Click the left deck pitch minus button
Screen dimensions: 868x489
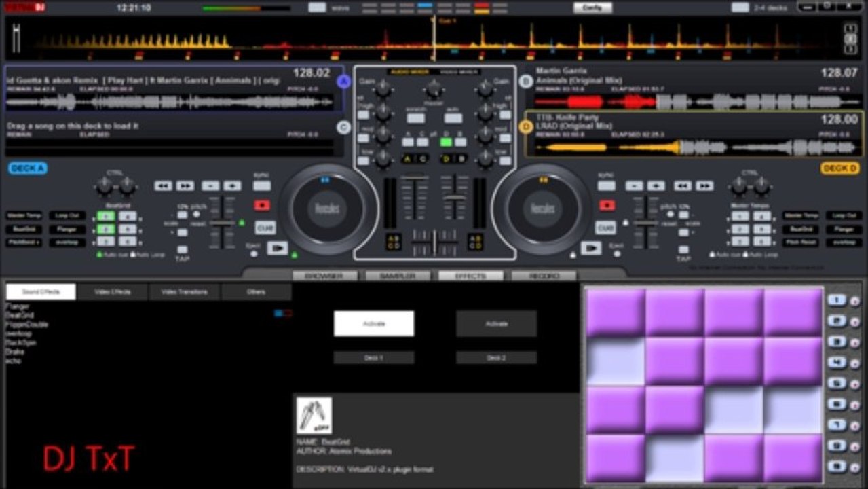tap(210, 185)
